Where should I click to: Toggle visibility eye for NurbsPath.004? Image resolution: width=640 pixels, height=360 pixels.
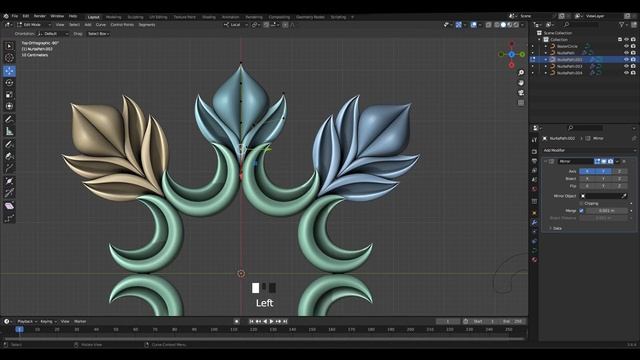(626, 73)
